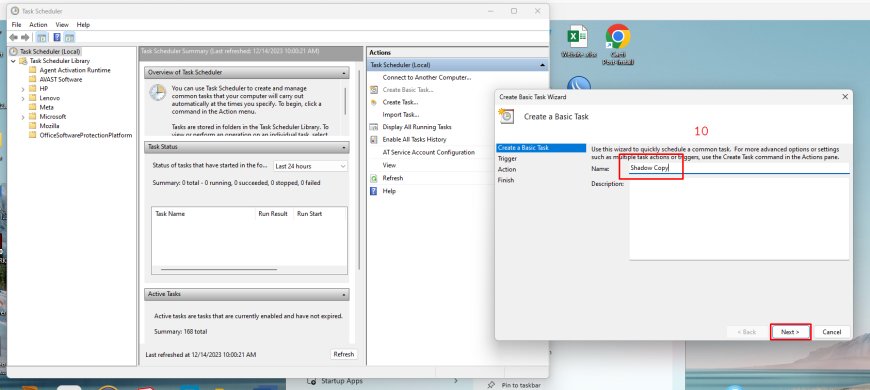Open the View menu

pos(62,25)
